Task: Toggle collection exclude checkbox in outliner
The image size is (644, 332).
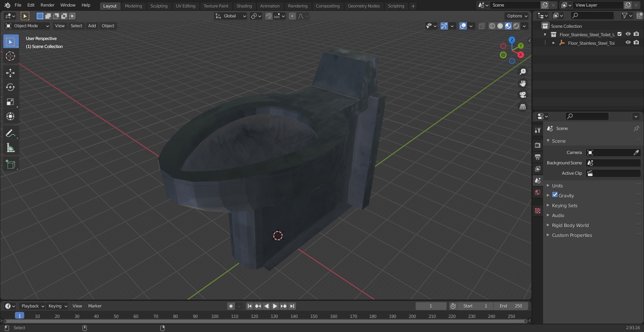Action: pyautogui.click(x=619, y=34)
